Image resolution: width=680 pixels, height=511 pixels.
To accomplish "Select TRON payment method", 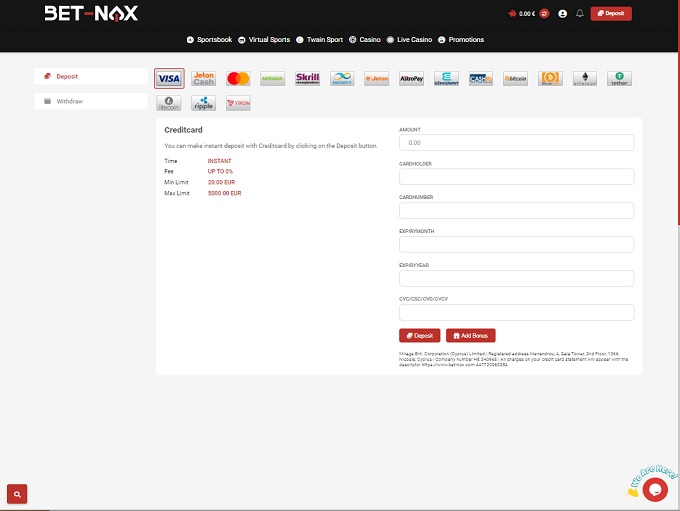I will coord(238,103).
